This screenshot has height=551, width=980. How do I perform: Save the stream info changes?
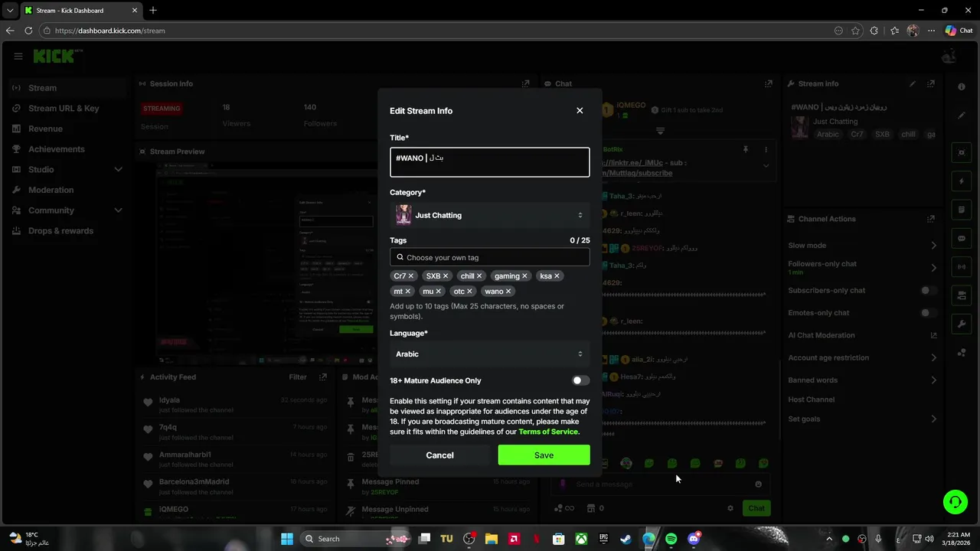[x=544, y=455]
